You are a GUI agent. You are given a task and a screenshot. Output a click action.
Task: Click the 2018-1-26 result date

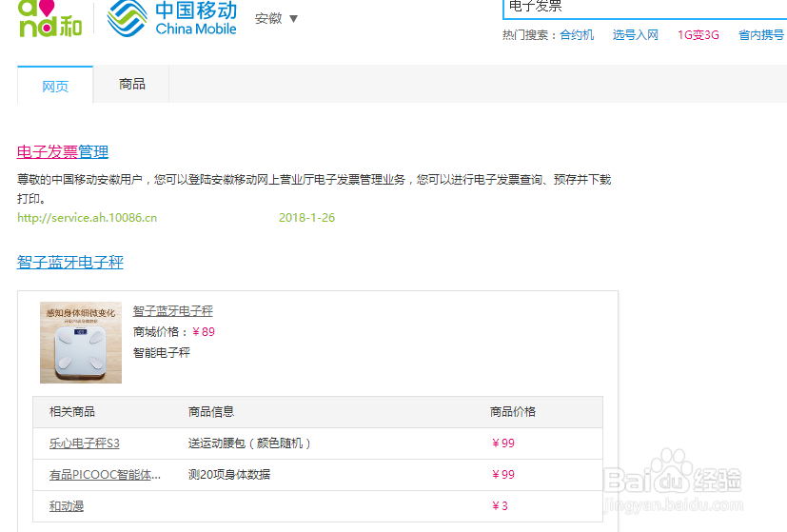coord(306,218)
